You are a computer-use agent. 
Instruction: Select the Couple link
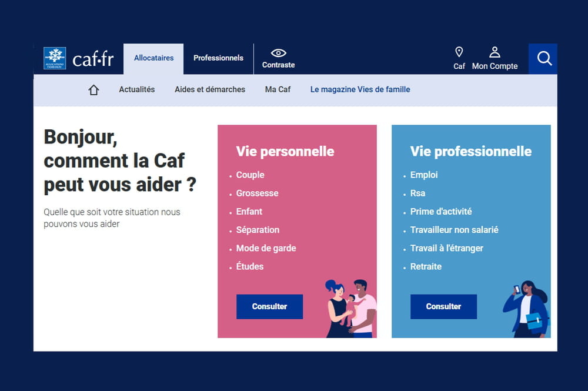tap(250, 175)
